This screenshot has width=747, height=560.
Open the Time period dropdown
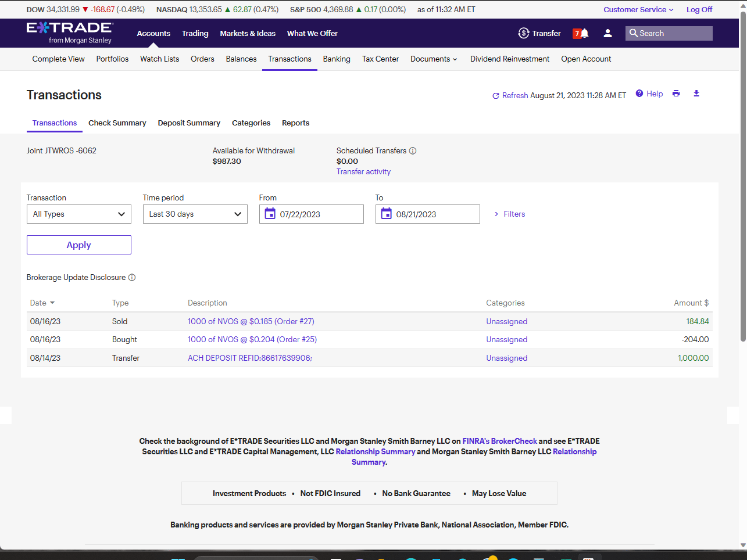195,214
